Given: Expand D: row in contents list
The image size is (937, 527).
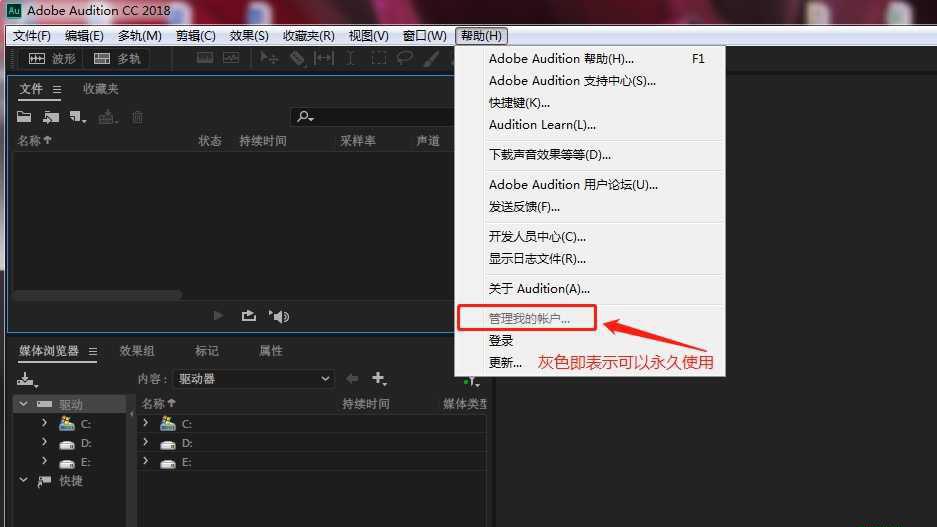Looking at the screenshot, I should 145,442.
